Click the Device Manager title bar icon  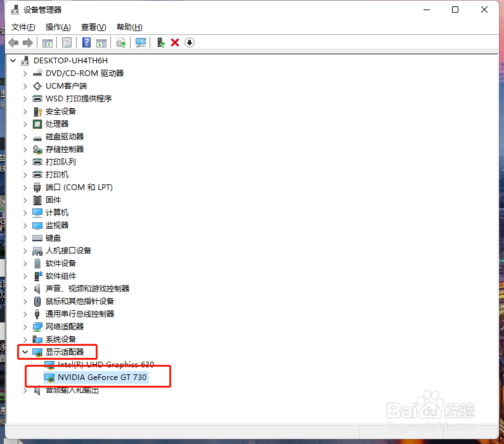click(15, 10)
